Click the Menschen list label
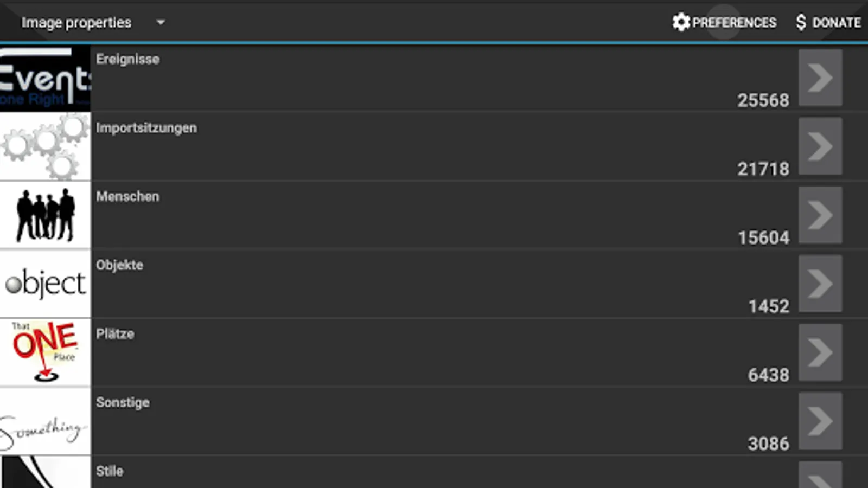 click(x=127, y=196)
